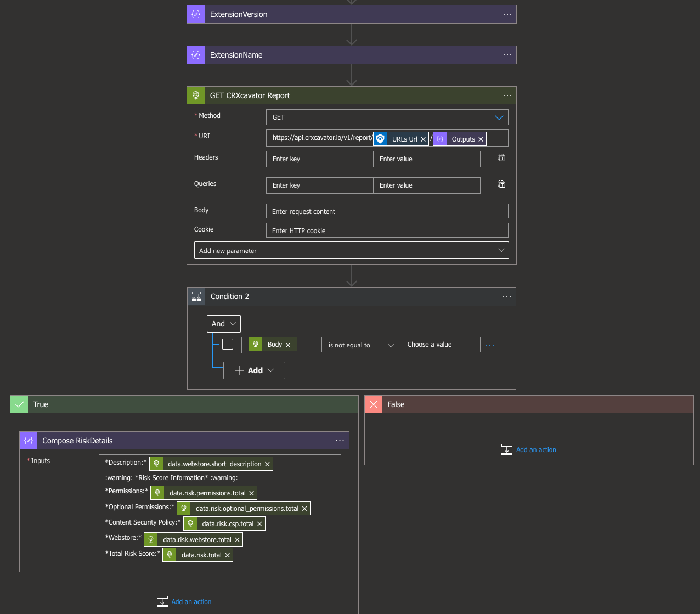The image size is (700, 614).
Task: Change the And operator dropdown
Action: [224, 324]
